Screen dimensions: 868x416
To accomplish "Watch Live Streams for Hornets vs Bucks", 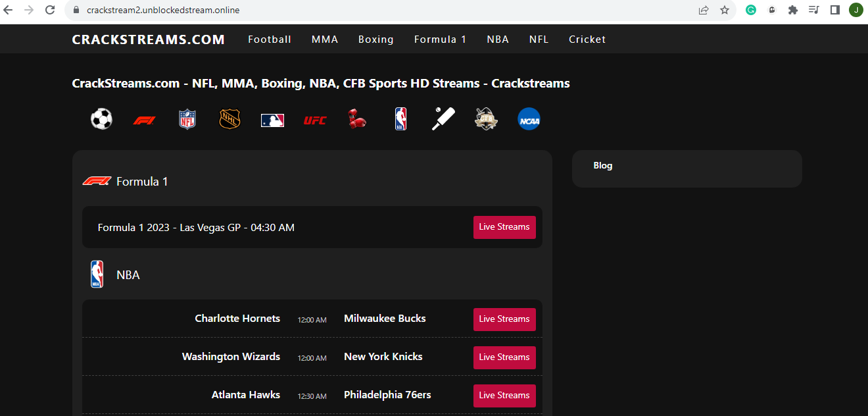I will tap(504, 319).
